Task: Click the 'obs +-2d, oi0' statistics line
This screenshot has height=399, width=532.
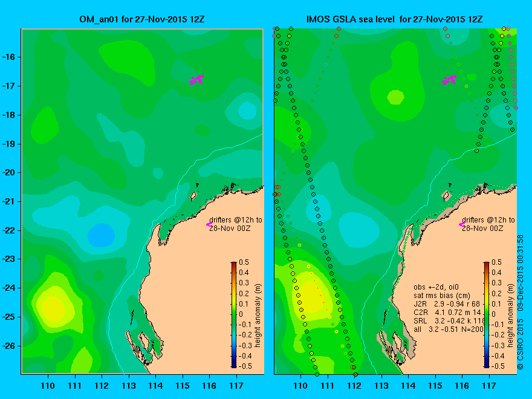Action: pos(436,287)
